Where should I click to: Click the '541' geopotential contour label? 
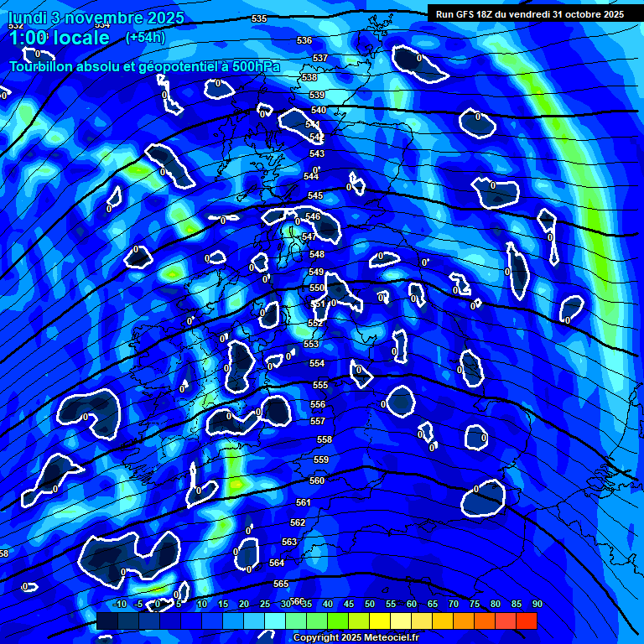(313, 124)
